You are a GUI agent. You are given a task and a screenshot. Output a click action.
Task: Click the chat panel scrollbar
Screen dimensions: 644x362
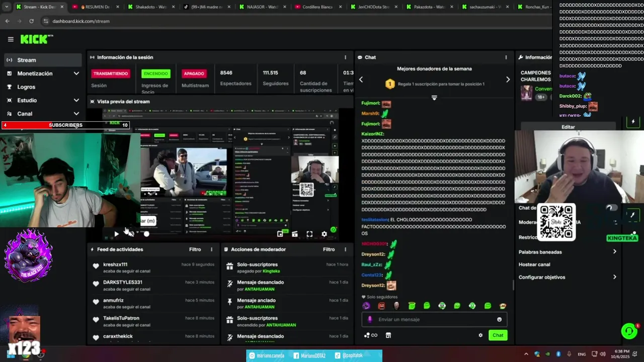513,285
